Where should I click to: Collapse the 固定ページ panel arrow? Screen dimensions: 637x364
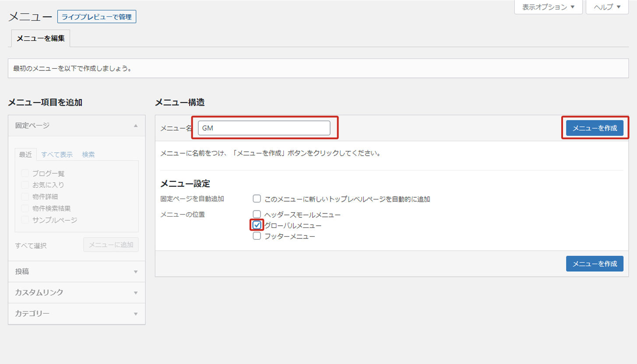pos(136,126)
